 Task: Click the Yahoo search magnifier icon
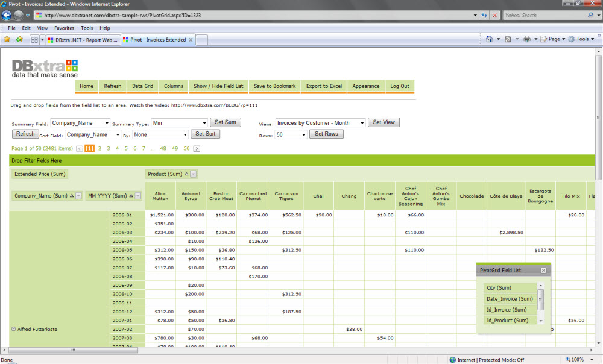pos(590,16)
